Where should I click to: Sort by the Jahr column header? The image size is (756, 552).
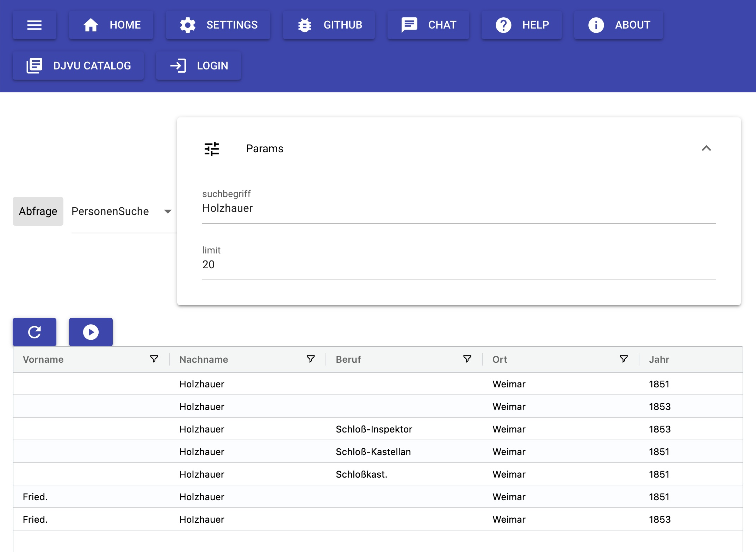pyautogui.click(x=659, y=360)
